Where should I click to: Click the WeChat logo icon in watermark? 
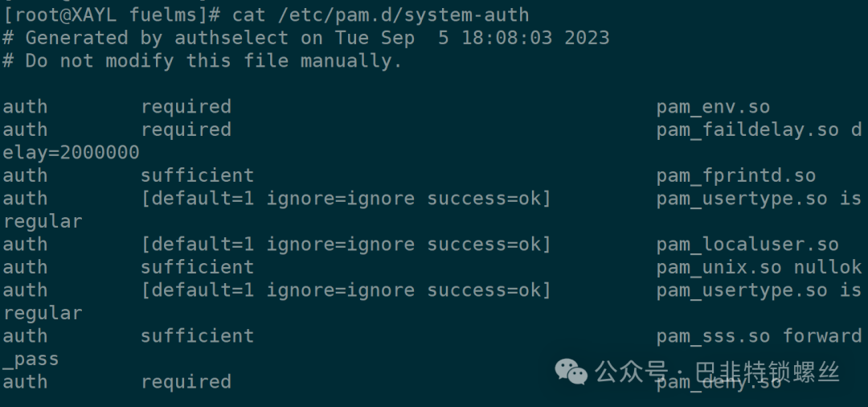[571, 370]
